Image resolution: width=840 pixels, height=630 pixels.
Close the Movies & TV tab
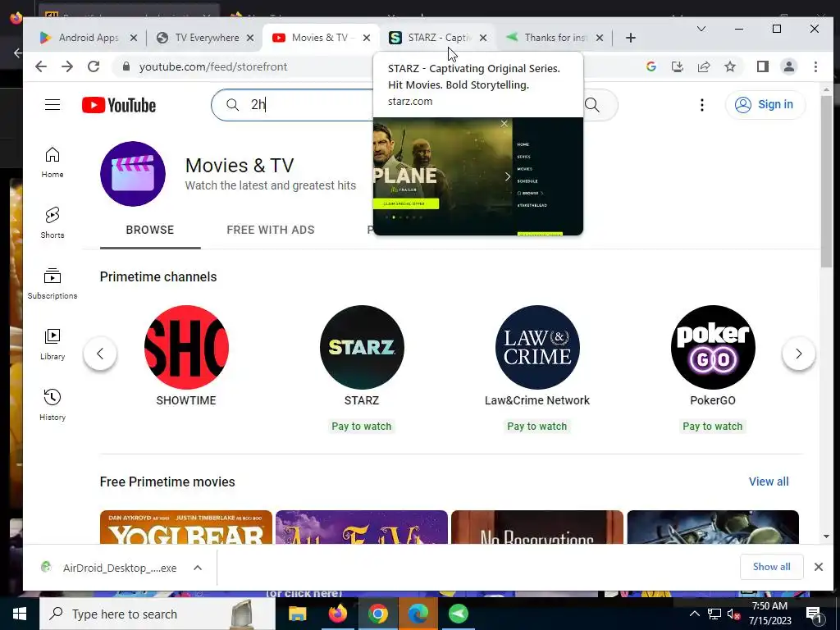point(367,38)
